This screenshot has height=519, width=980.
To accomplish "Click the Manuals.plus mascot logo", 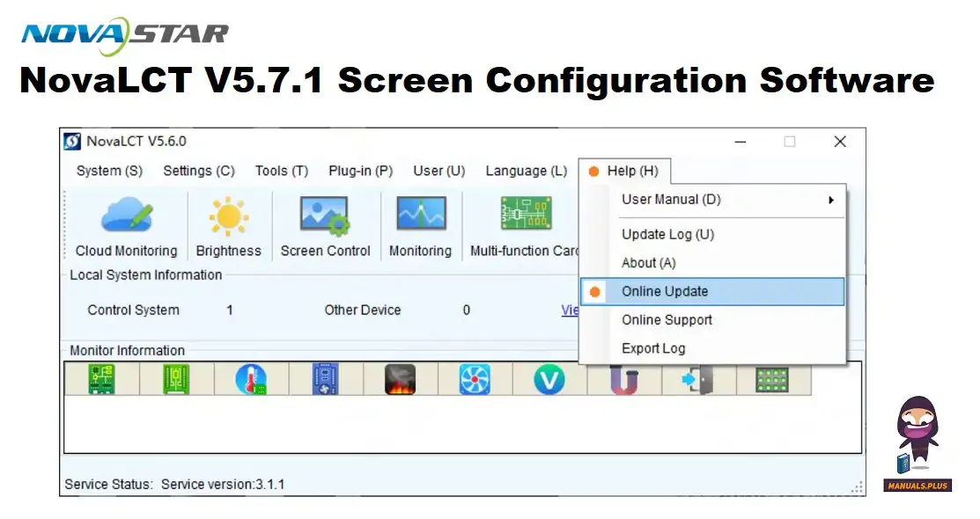I will (x=917, y=445).
